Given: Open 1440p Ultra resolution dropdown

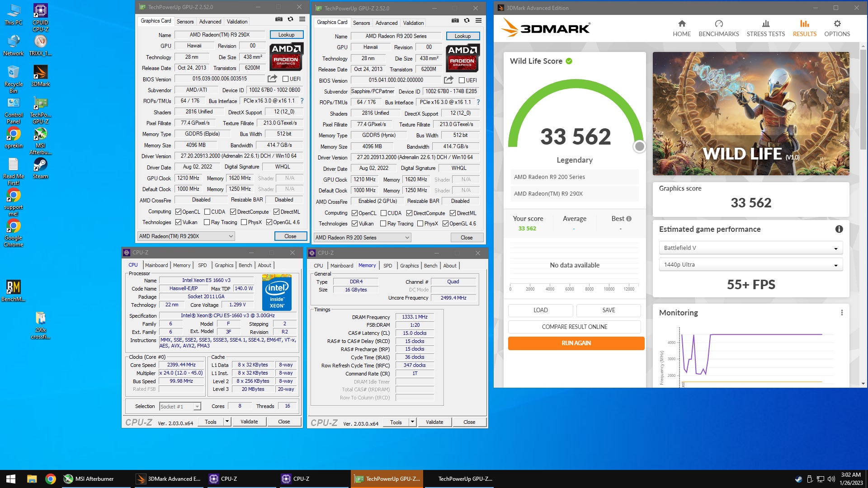Looking at the screenshot, I should pos(751,265).
